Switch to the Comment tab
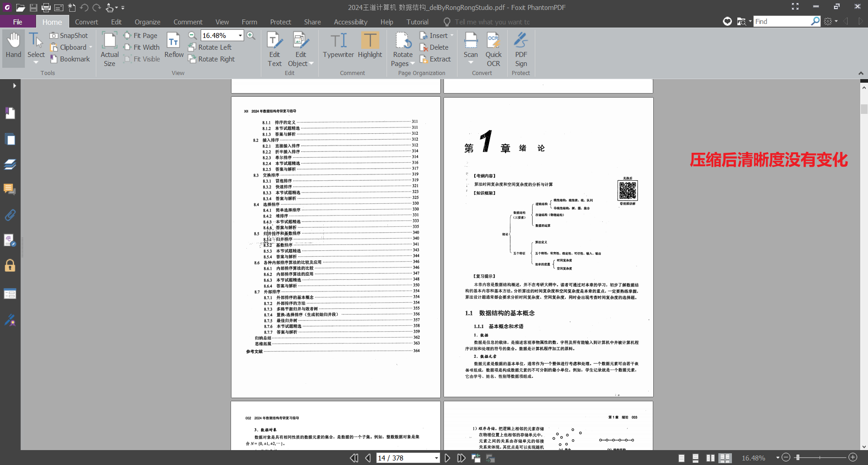 click(x=188, y=22)
